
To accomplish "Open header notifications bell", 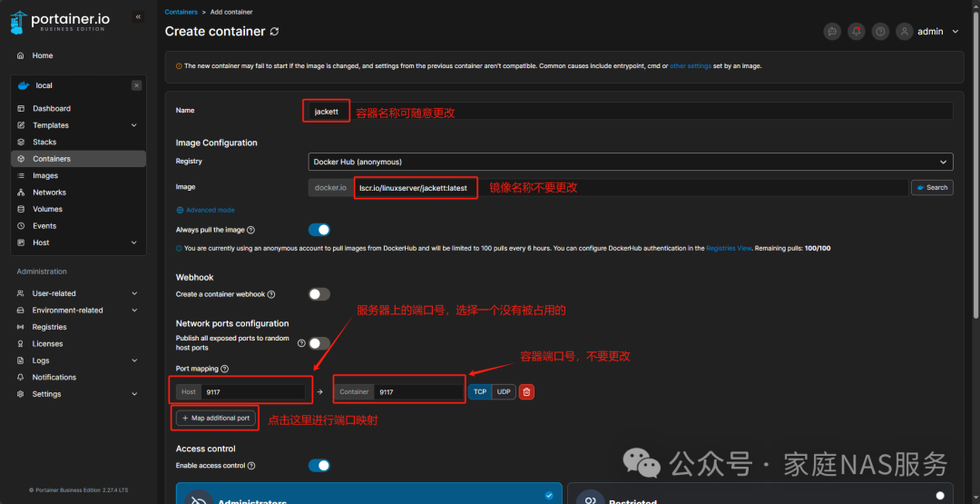I will (857, 31).
